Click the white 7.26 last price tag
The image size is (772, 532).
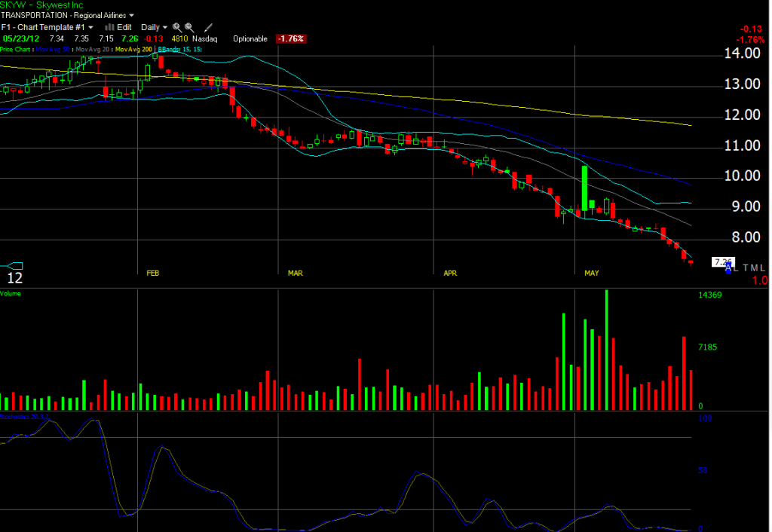coord(723,261)
